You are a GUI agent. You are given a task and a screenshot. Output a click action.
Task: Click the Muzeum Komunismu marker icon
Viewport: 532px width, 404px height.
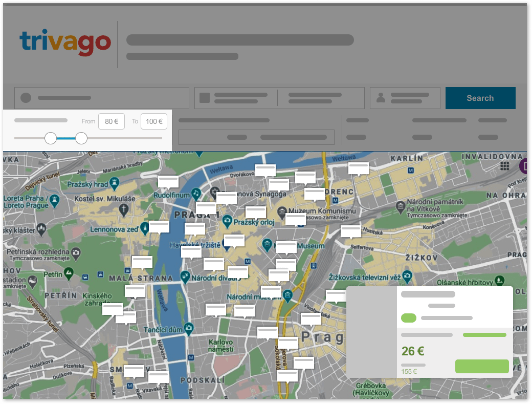[x=281, y=210]
